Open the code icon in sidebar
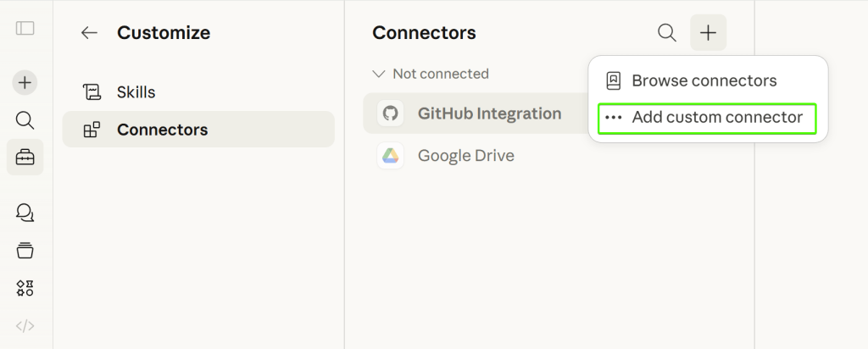 click(x=25, y=326)
